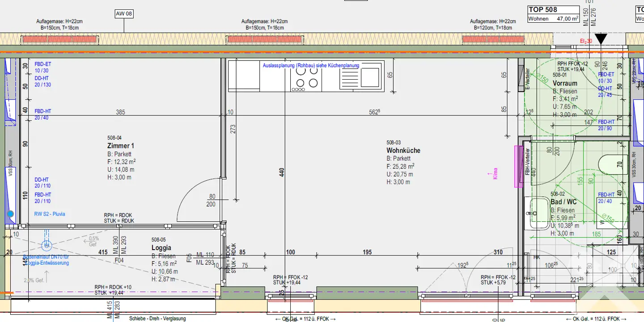Select the Zimmer 1 room name

pos(121,146)
